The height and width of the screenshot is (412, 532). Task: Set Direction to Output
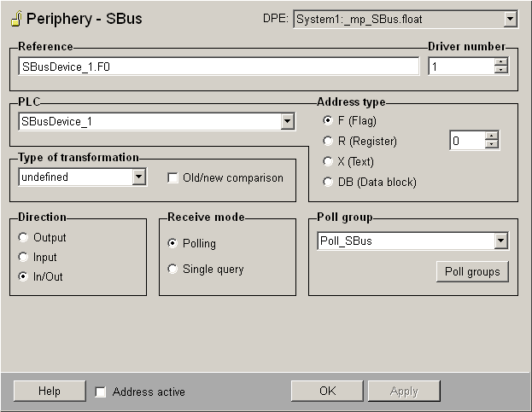point(23,238)
